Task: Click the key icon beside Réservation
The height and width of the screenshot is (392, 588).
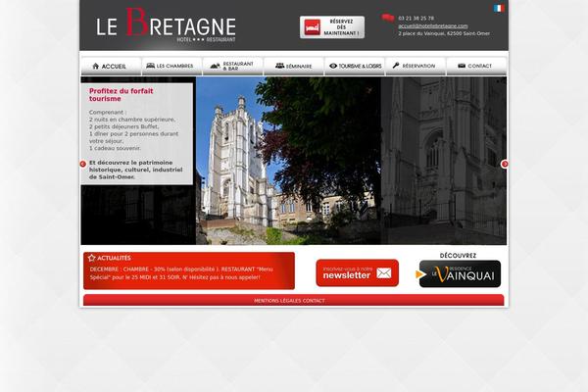Action: pyautogui.click(x=396, y=66)
